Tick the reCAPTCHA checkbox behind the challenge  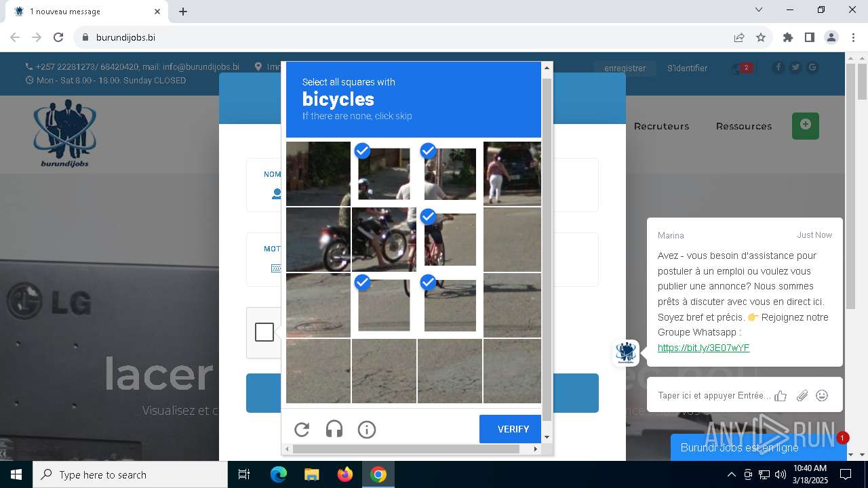(264, 332)
